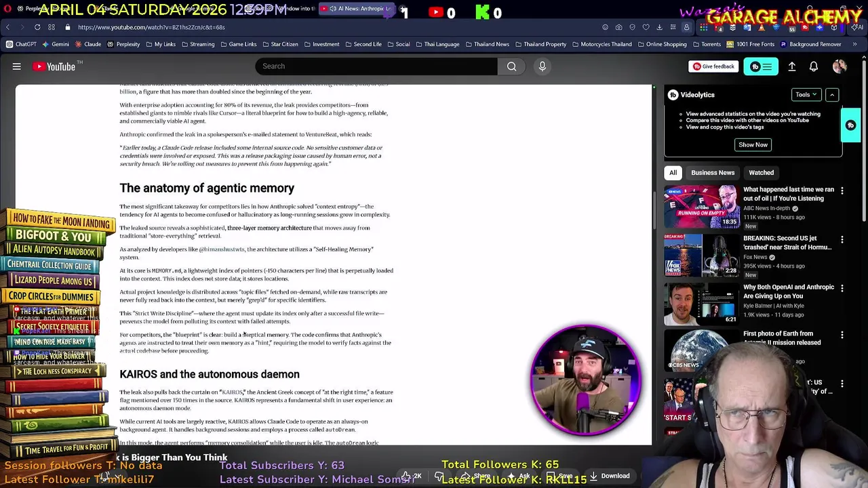Screen dimensions: 868x488
Task: Open the Torrents bookmark folder
Action: [x=706, y=44]
